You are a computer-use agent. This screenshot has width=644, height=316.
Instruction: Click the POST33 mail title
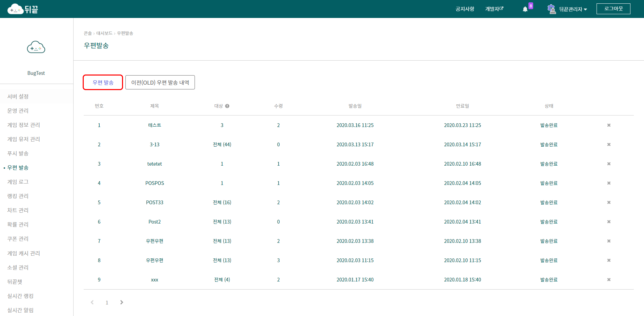click(x=155, y=203)
